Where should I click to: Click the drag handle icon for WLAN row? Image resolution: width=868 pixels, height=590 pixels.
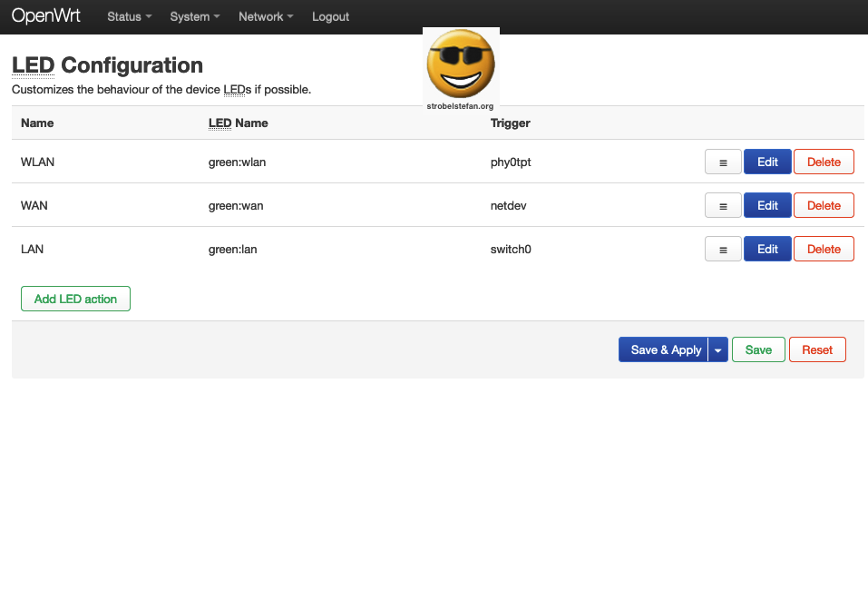[723, 162]
